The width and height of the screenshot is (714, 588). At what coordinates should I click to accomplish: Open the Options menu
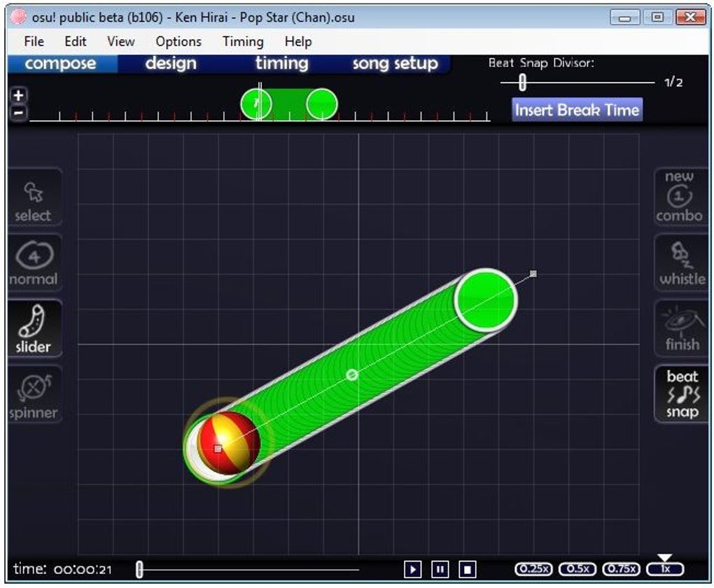[178, 41]
